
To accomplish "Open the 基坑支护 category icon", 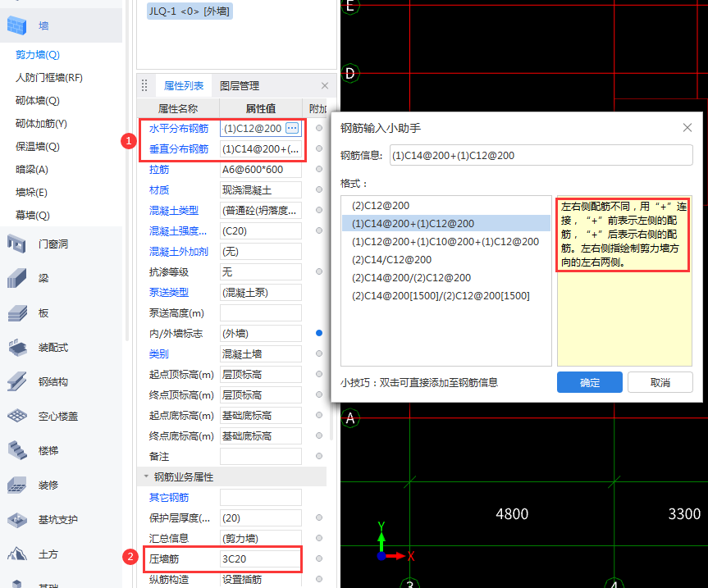I will [16, 519].
